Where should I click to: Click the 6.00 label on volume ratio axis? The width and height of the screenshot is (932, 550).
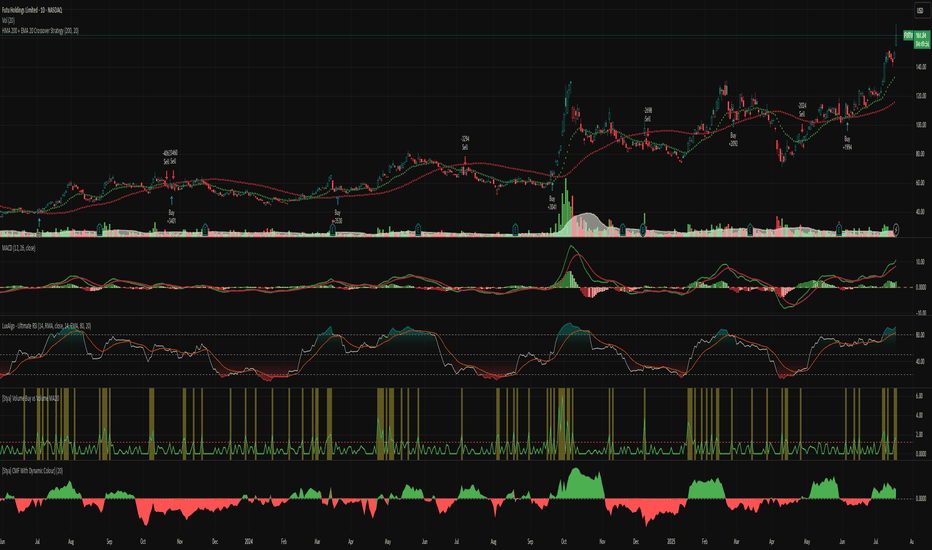coord(919,396)
